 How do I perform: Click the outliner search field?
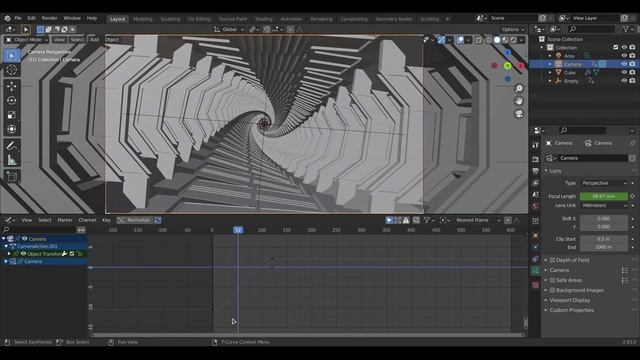point(591,29)
